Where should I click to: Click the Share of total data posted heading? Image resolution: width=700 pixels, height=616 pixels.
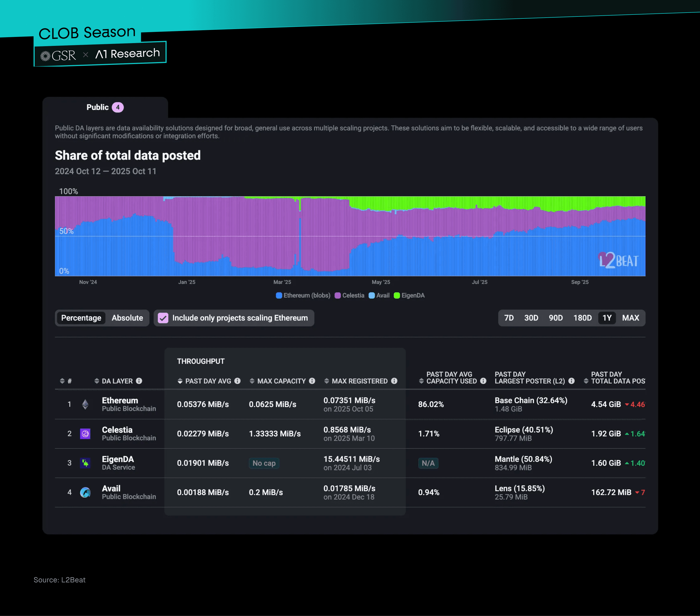pyautogui.click(x=128, y=156)
